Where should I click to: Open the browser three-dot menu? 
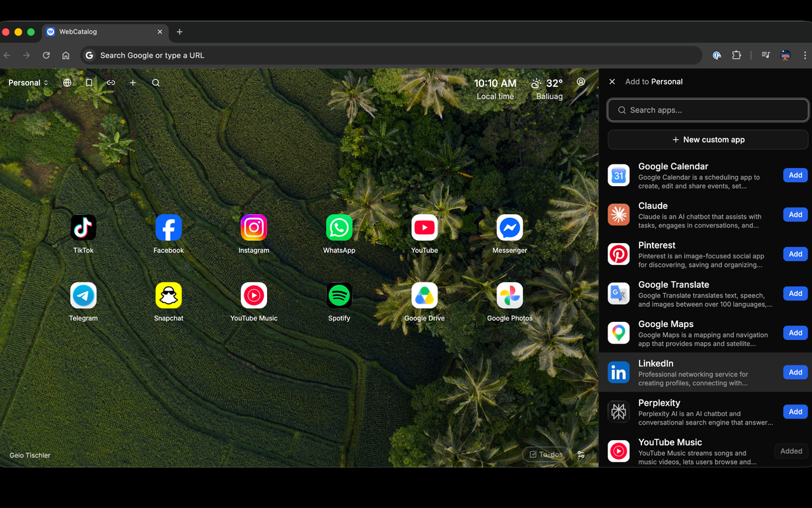click(x=805, y=55)
